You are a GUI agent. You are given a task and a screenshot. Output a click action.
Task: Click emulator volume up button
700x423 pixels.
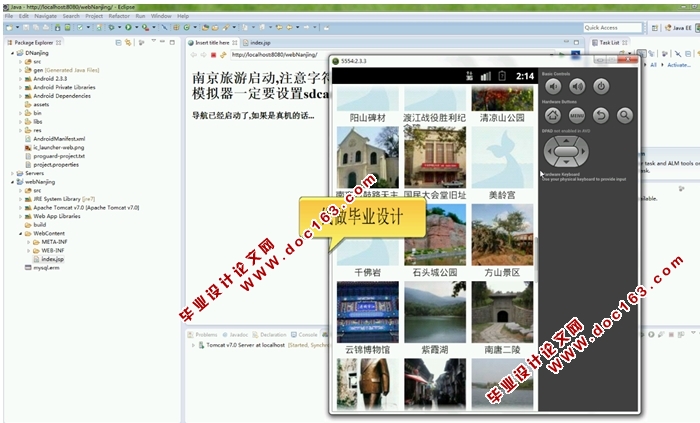577,86
